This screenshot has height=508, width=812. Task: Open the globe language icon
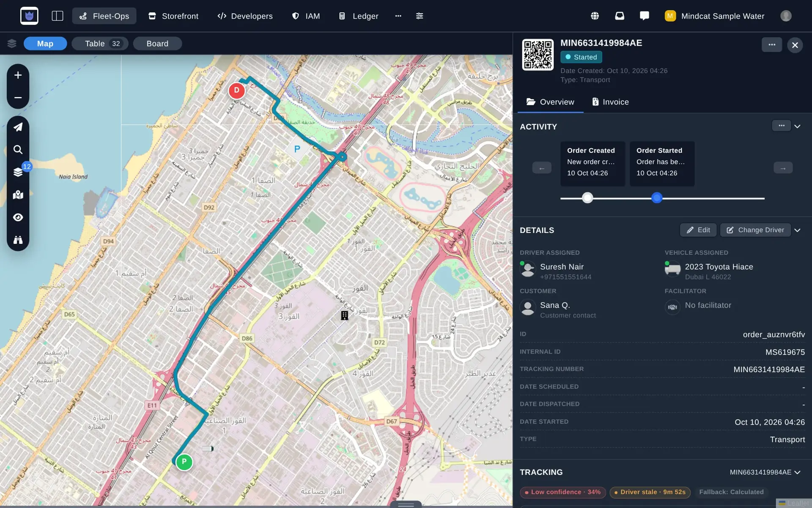tap(595, 16)
